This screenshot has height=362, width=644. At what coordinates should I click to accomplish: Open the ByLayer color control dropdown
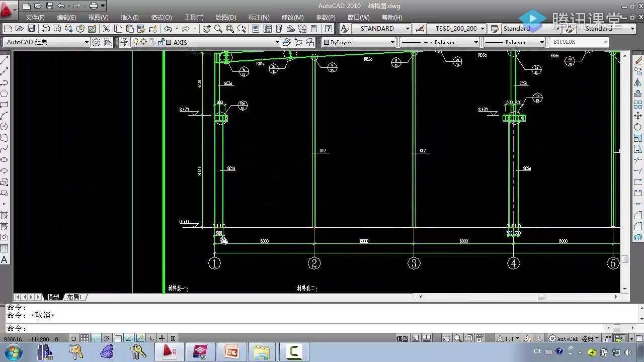pos(392,42)
